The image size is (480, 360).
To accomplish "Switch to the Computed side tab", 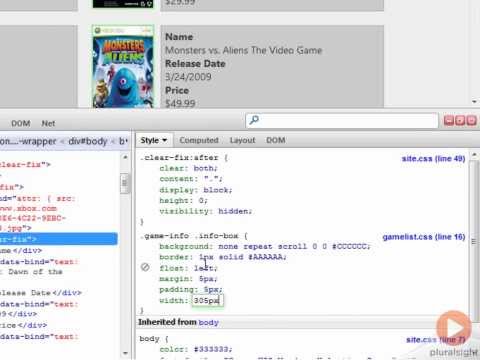I will click(x=199, y=140).
